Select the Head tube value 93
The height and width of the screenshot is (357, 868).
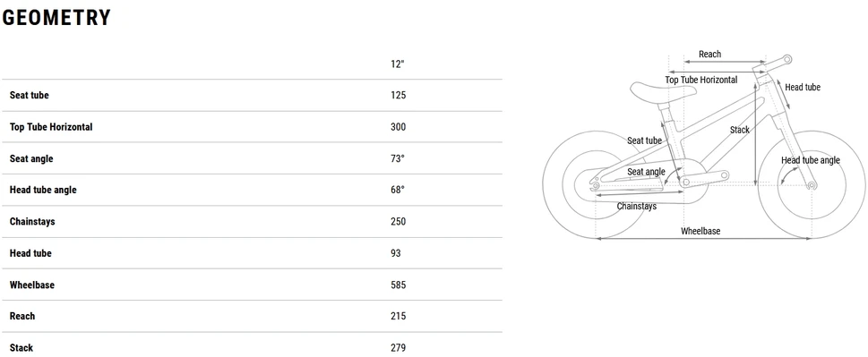point(395,253)
